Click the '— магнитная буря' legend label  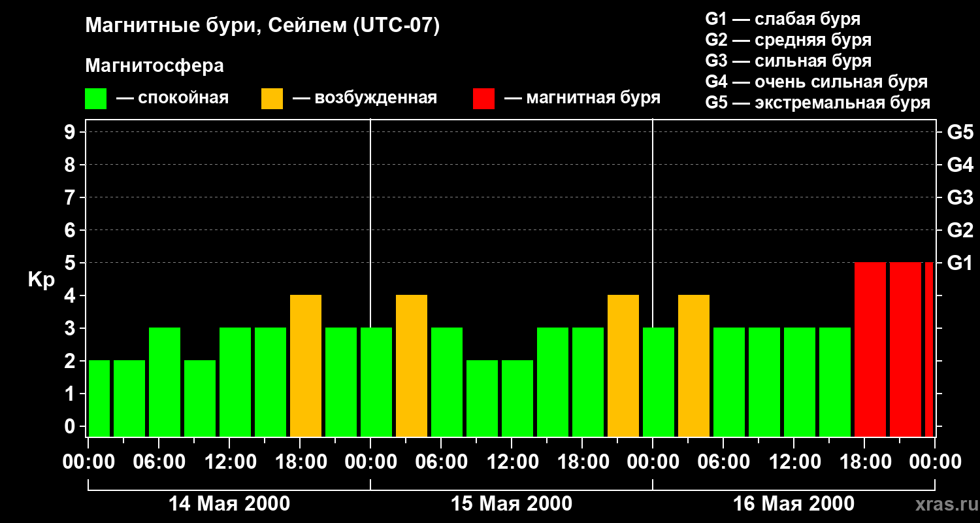pos(582,98)
